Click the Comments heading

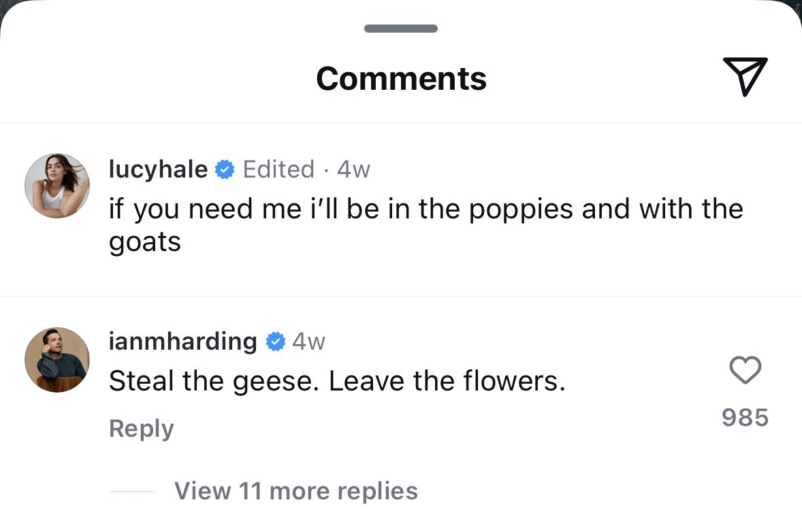(402, 79)
